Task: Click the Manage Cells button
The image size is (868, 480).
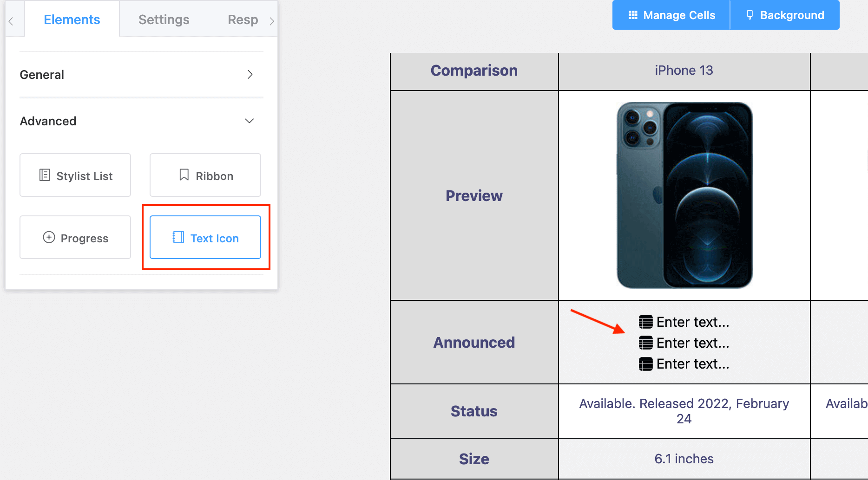Action: 671,15
